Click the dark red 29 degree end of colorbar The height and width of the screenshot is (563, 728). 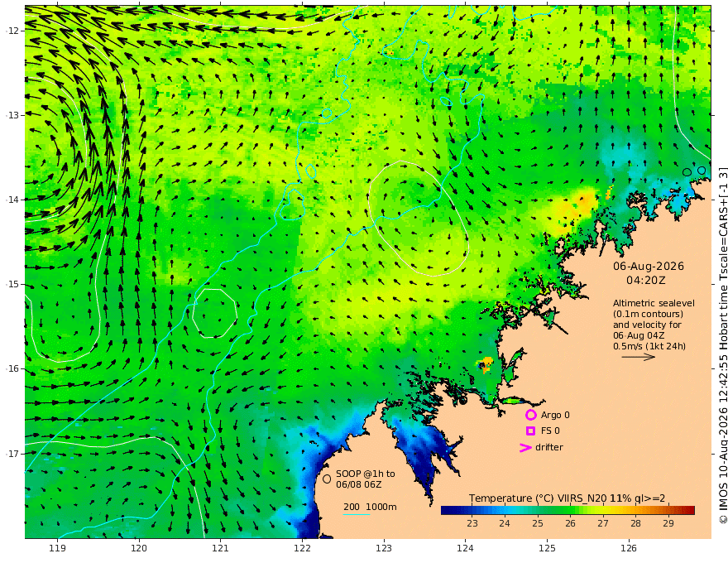click(x=691, y=511)
